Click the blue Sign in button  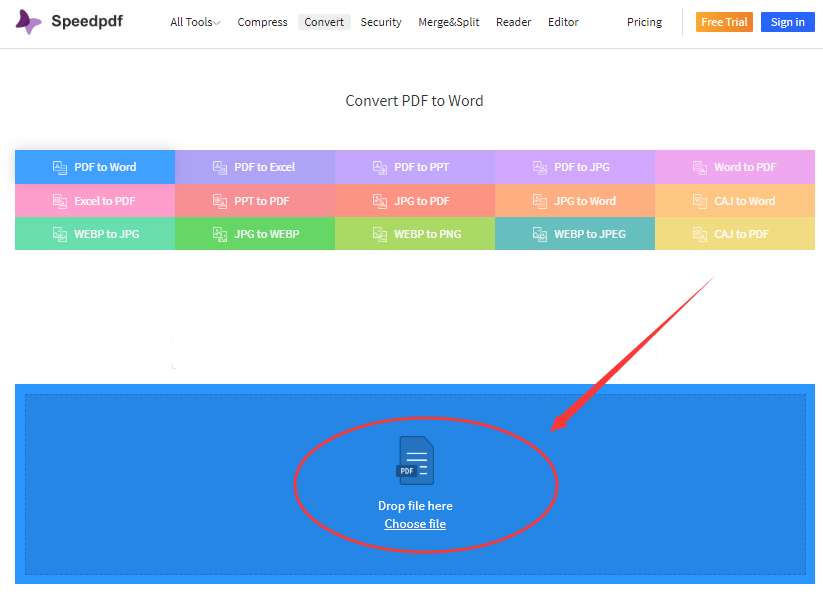point(787,22)
